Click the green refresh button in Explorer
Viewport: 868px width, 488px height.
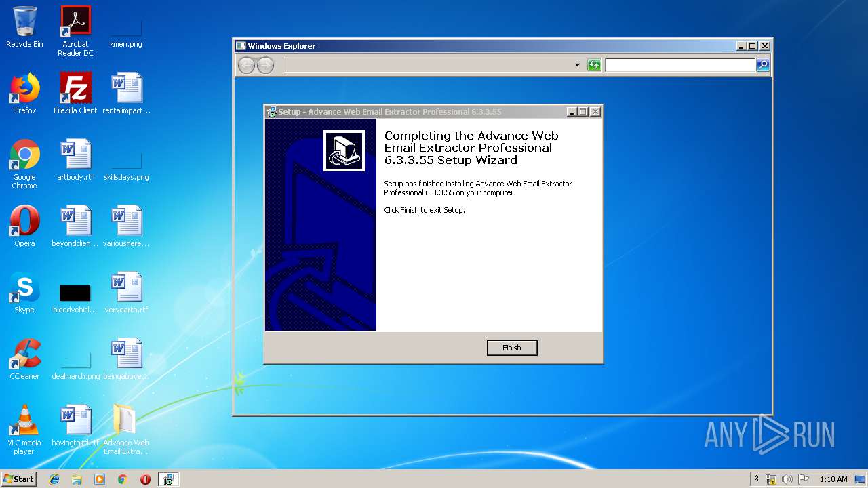(594, 65)
